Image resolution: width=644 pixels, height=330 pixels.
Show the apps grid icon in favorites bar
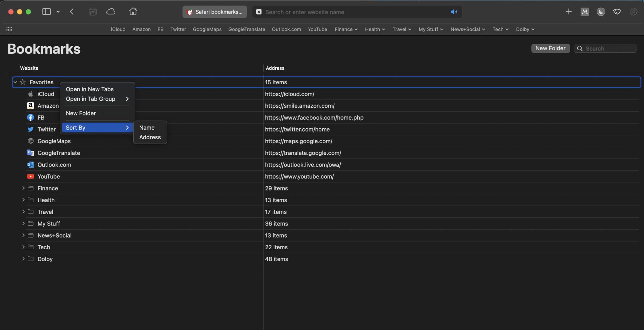coord(9,29)
